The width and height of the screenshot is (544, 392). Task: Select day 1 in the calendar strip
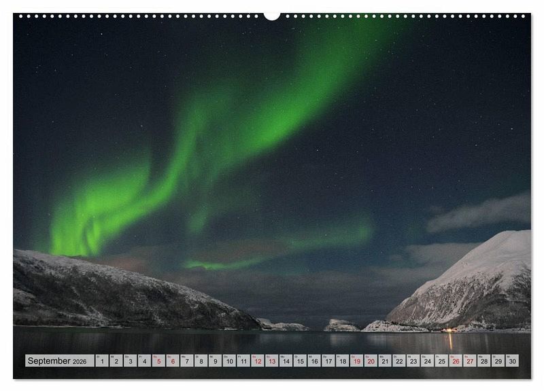(x=102, y=361)
